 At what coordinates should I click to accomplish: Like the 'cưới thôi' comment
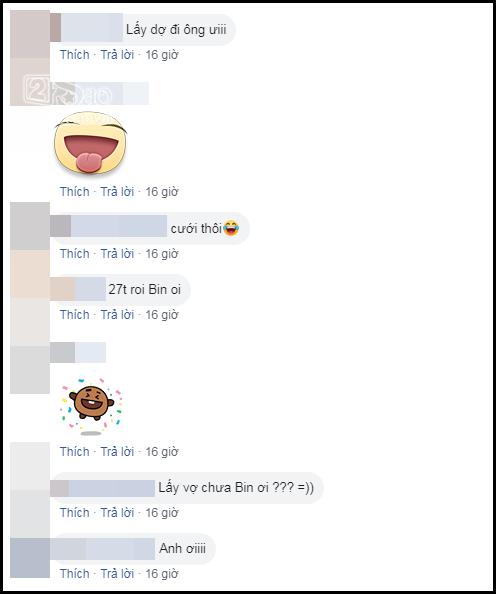pos(75,253)
